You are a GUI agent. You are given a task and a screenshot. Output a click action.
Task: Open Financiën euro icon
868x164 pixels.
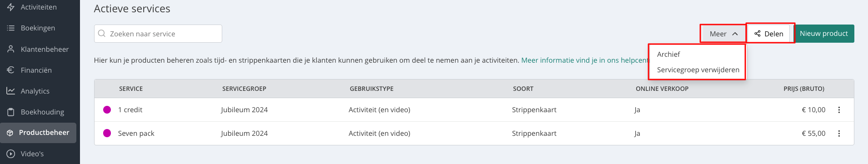click(x=10, y=70)
